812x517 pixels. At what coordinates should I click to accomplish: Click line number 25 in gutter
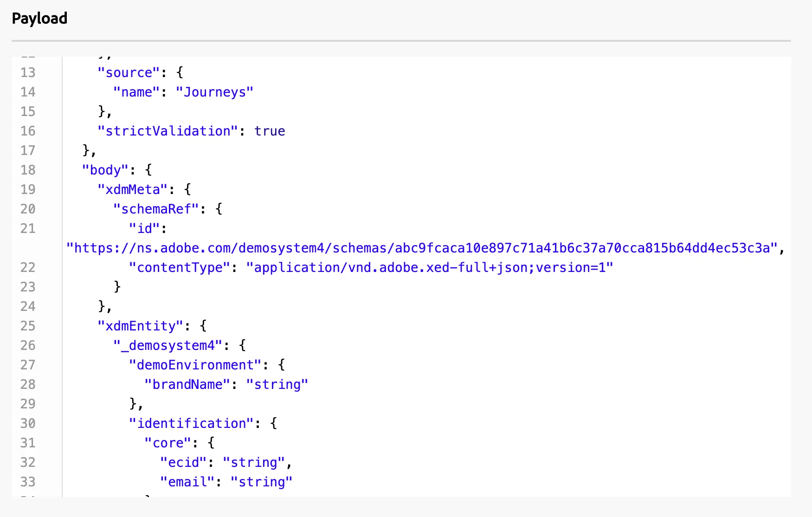(28, 326)
